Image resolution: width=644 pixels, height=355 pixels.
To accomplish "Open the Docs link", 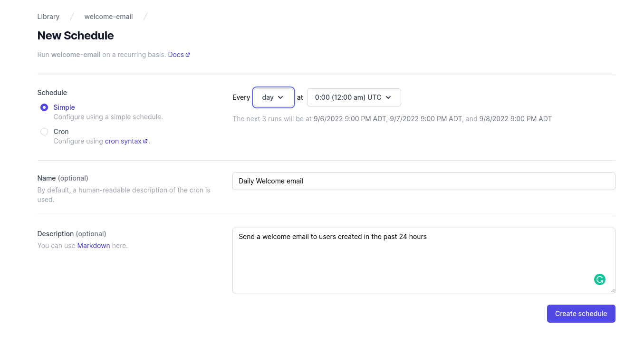I will click(x=179, y=55).
